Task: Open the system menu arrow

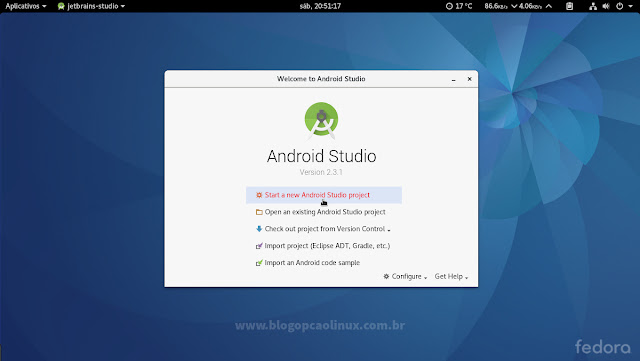Action: [x=630, y=7]
